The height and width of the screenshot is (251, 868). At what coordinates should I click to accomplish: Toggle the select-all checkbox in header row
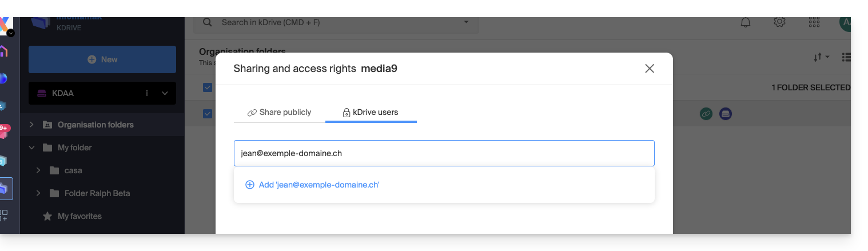(x=208, y=87)
